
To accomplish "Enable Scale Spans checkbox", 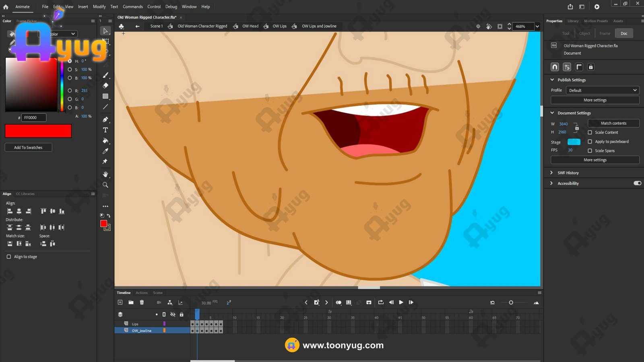I will (590, 151).
